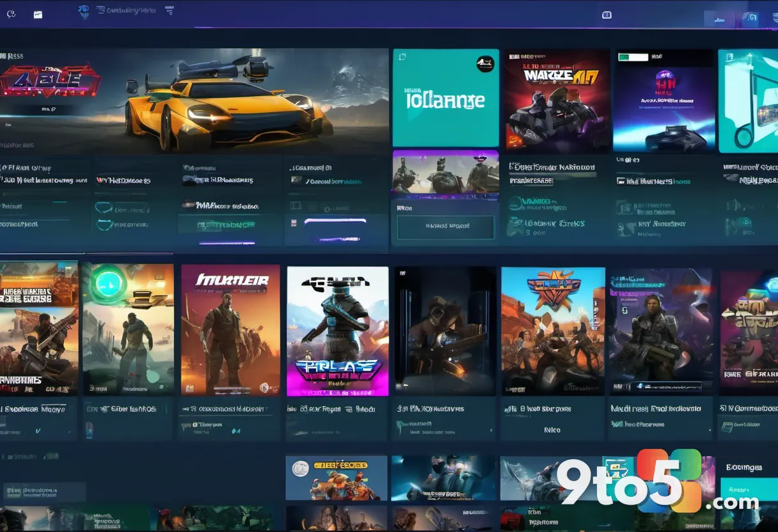Click the glowing purple bar under the car banner
The height and width of the screenshot is (532, 778).
334,223
